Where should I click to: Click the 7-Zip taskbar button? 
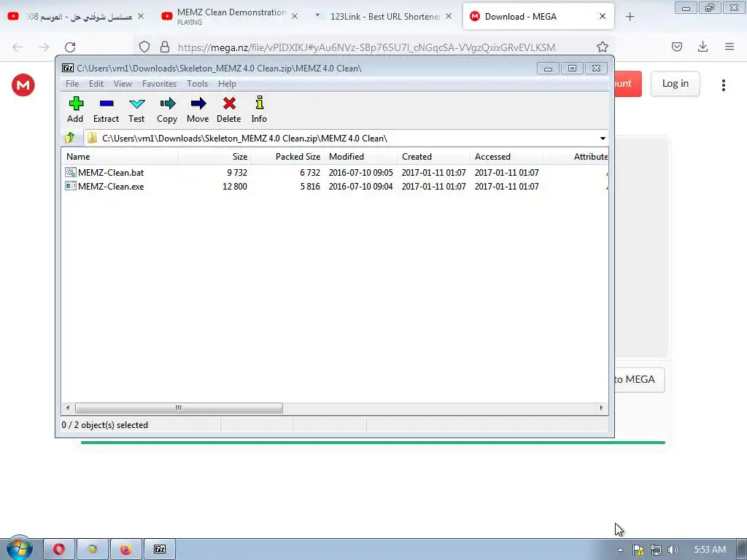tap(160, 549)
